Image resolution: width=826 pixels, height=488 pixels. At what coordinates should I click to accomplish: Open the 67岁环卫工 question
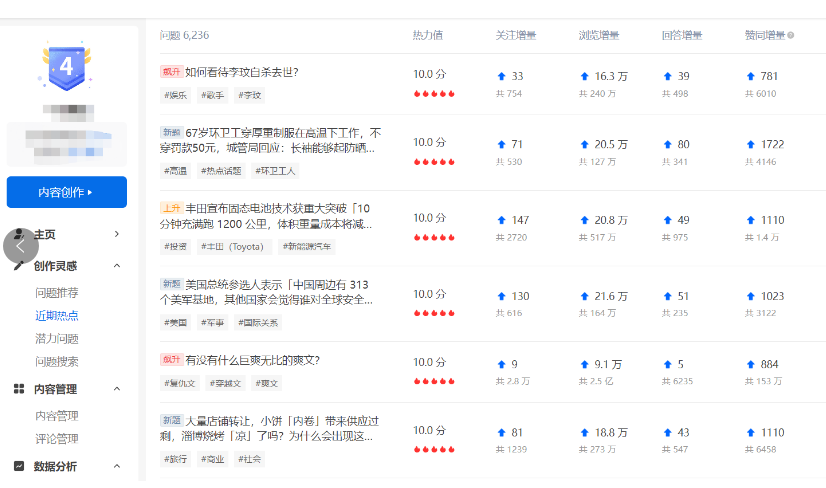pyautogui.click(x=271, y=141)
